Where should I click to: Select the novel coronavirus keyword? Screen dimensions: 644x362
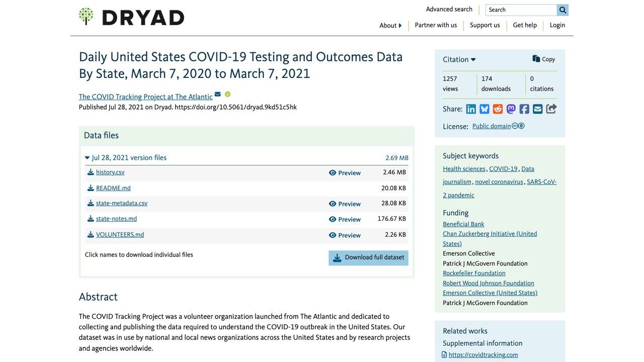499,182
